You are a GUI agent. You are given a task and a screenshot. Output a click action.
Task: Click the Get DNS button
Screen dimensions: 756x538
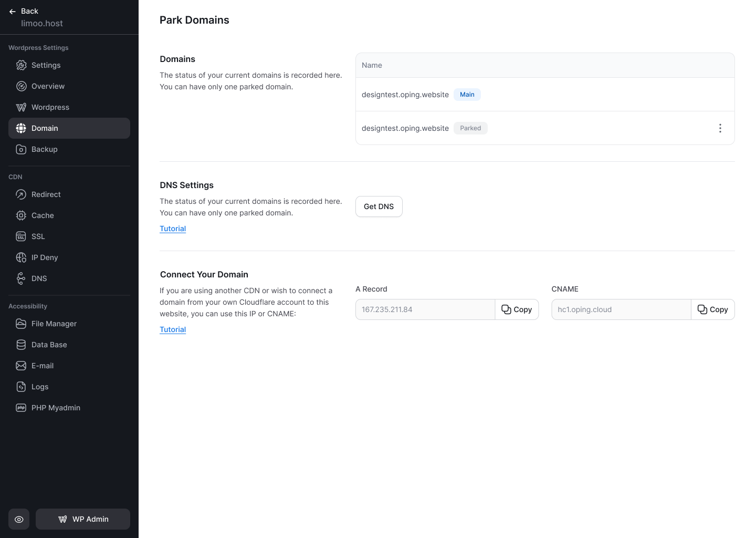(x=379, y=206)
